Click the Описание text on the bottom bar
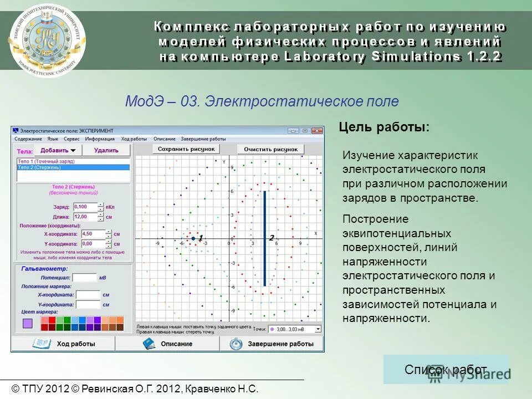The height and width of the screenshot is (399, 532). [176, 344]
